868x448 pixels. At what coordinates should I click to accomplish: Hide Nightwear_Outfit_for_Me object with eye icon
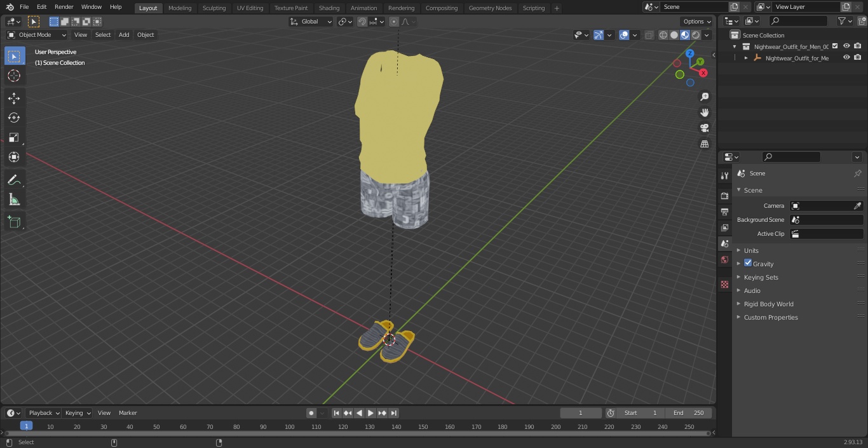pos(846,58)
